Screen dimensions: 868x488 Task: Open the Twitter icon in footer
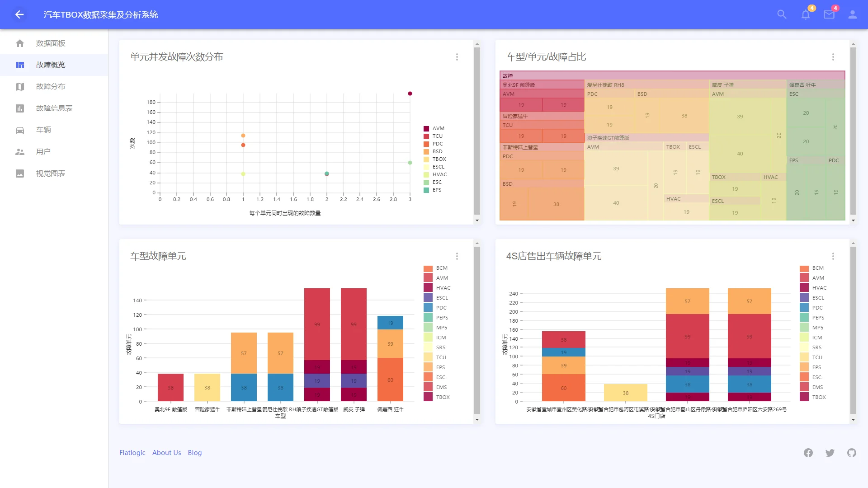pos(830,453)
